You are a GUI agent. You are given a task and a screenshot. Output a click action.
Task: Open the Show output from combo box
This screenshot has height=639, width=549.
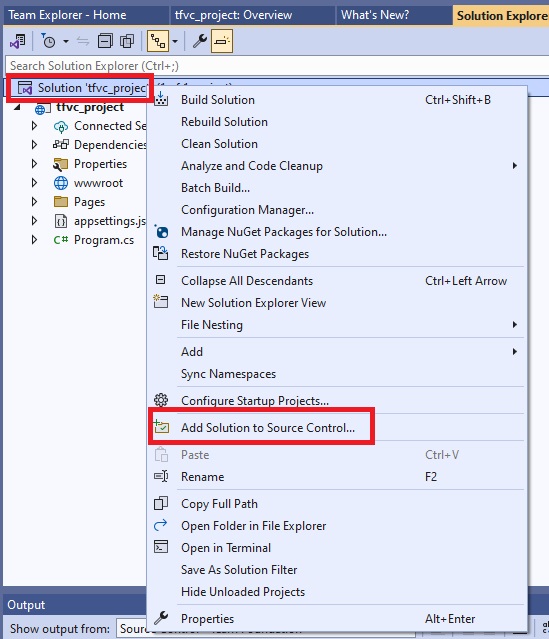[265, 629]
